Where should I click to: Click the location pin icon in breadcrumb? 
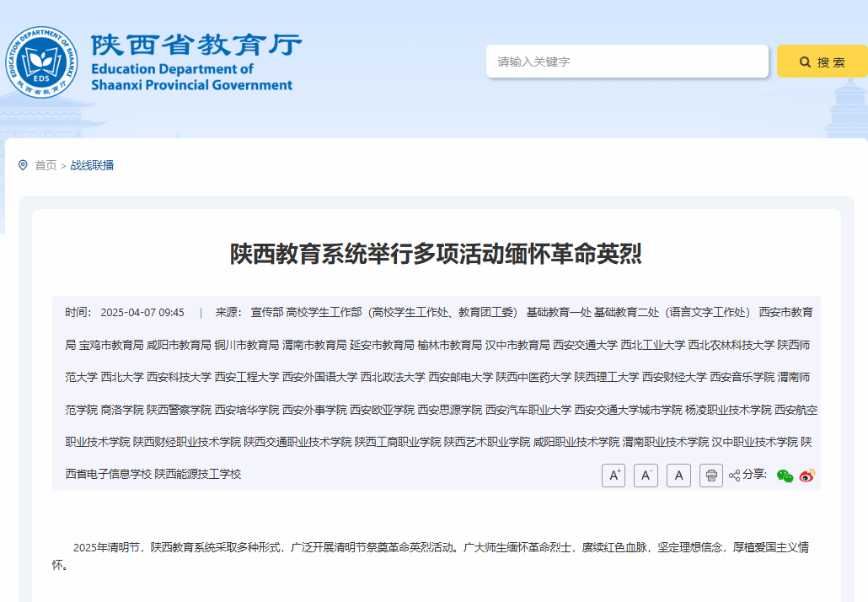(x=23, y=165)
